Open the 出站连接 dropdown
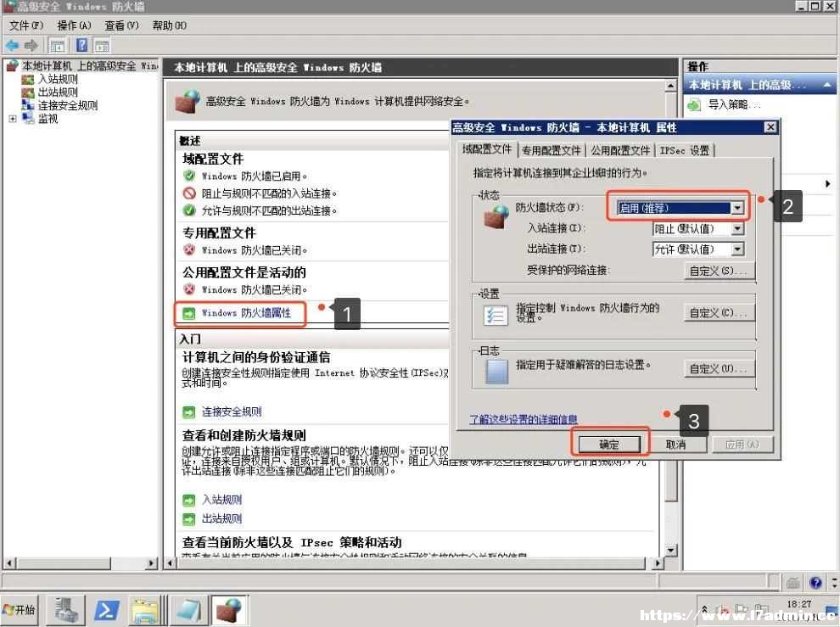Viewport: 840px width, 627px height. (x=737, y=249)
